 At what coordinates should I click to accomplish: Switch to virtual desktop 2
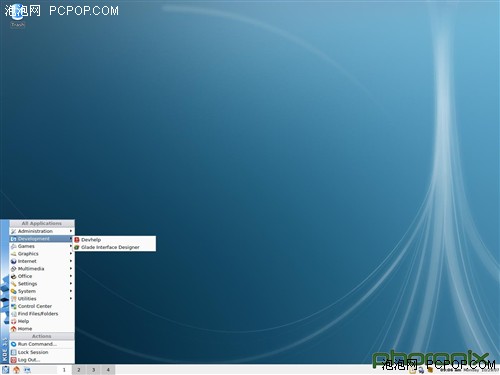coord(79,370)
